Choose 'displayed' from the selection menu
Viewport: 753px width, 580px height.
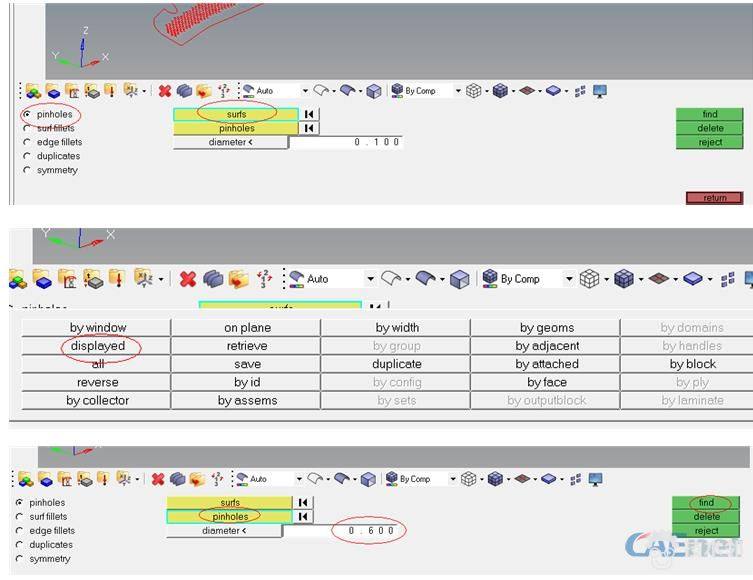click(x=97, y=346)
